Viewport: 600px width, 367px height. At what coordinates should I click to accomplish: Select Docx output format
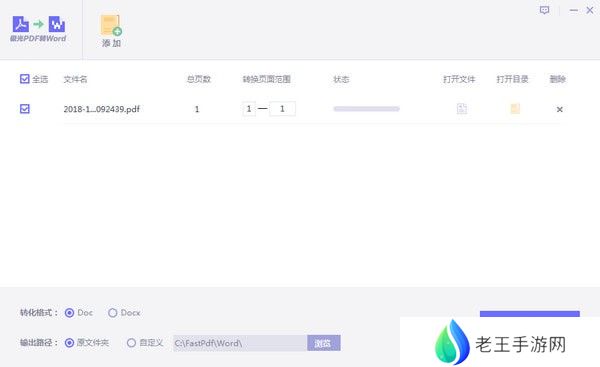coord(112,313)
